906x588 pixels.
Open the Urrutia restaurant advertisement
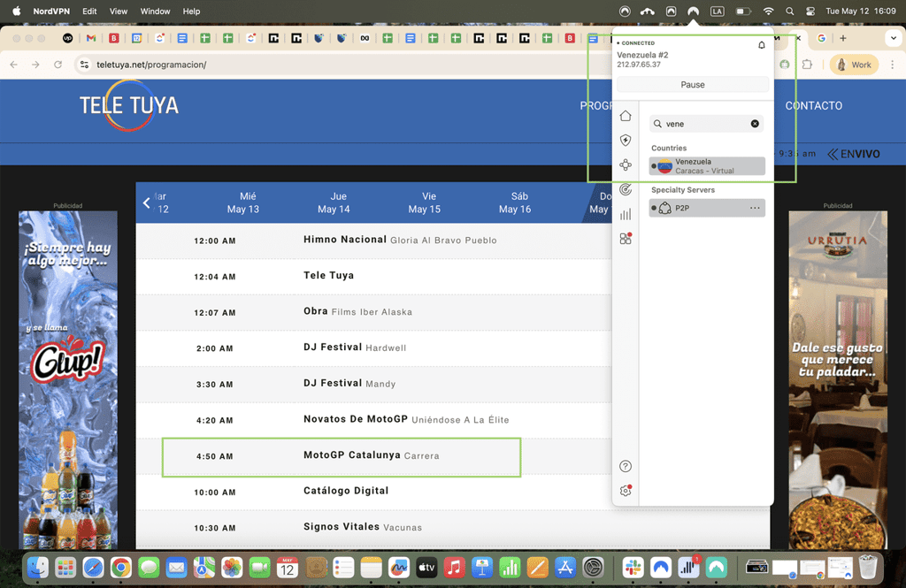838,379
